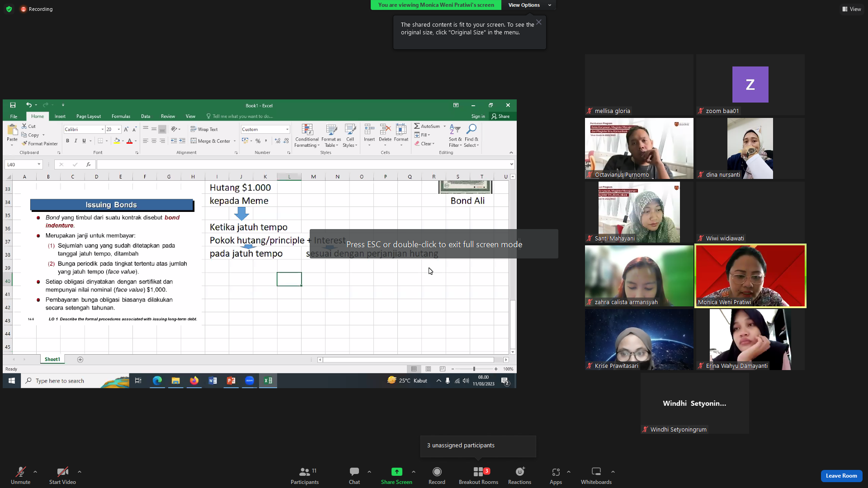Open PowerPoint from the shared taskbar
Screen dimensions: 868x488
point(231,381)
